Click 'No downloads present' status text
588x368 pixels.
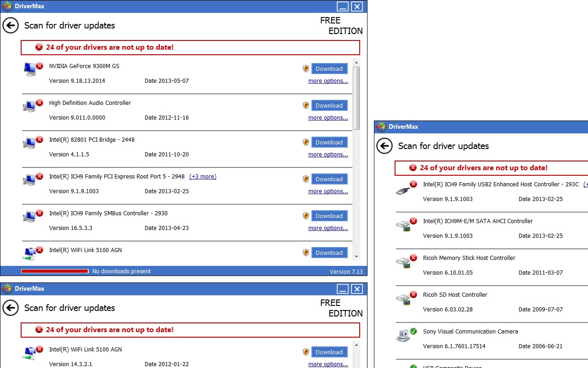121,271
